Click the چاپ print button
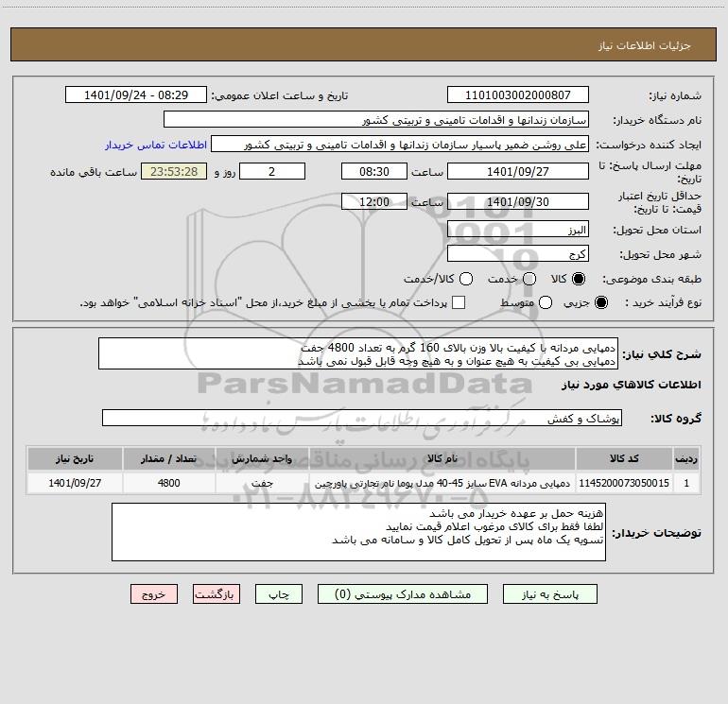The height and width of the screenshot is (704, 728). pos(279,594)
